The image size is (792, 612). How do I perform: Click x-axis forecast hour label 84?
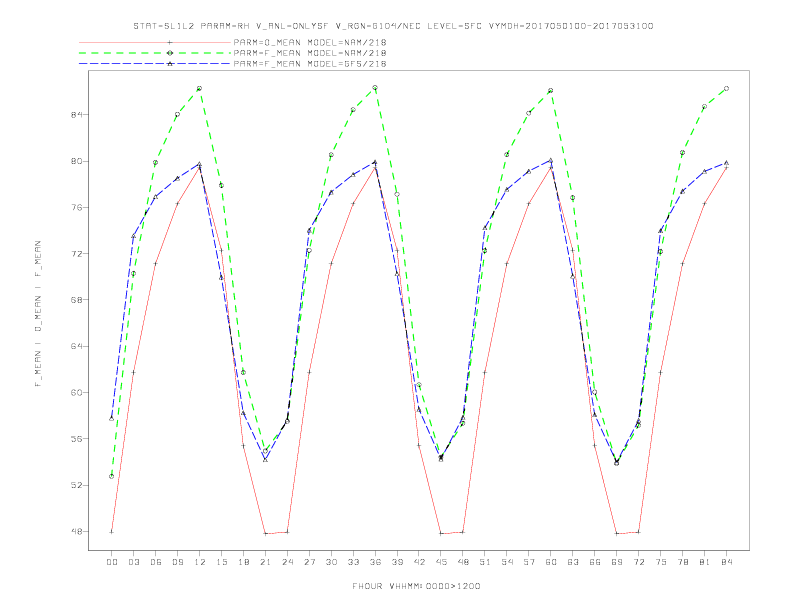point(727,562)
